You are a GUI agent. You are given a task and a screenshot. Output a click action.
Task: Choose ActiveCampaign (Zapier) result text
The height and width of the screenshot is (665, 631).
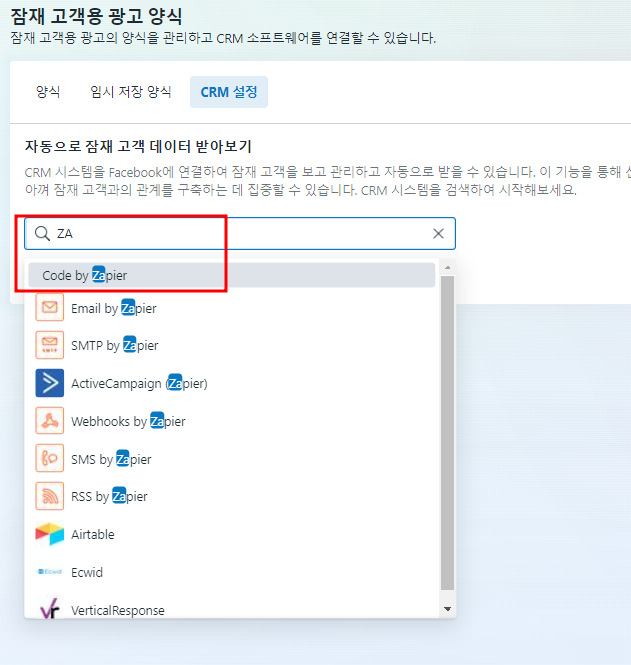139,383
